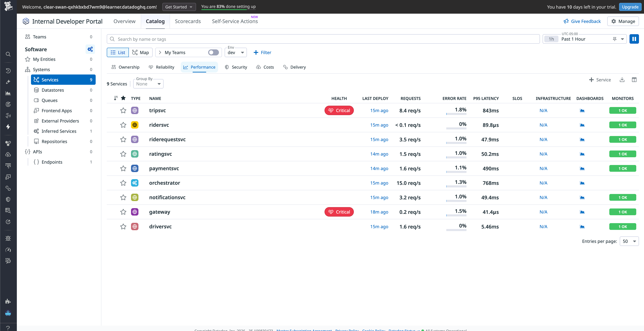The width and height of the screenshot is (644, 331).
Task: Pause live data with the pause button
Action: pos(634,39)
